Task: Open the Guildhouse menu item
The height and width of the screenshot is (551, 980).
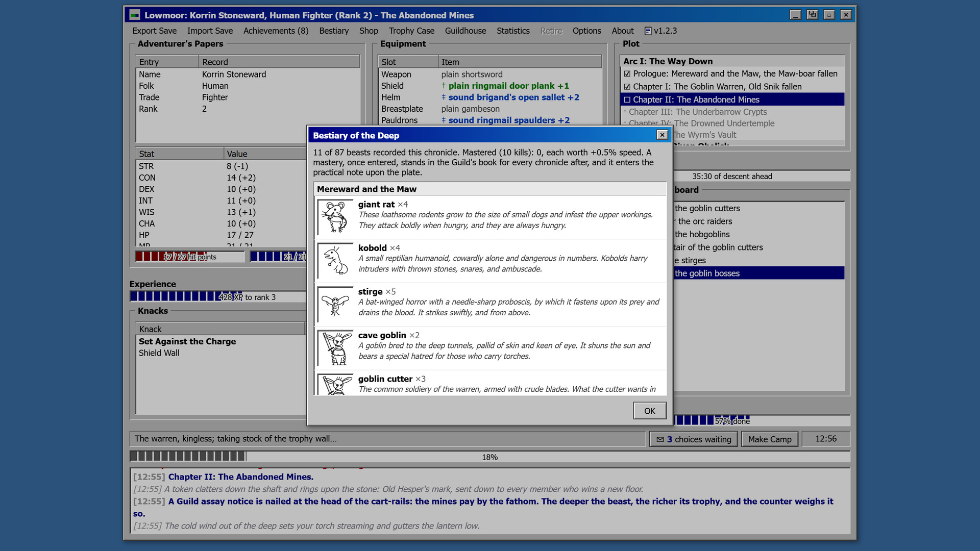Action: pyautogui.click(x=465, y=31)
